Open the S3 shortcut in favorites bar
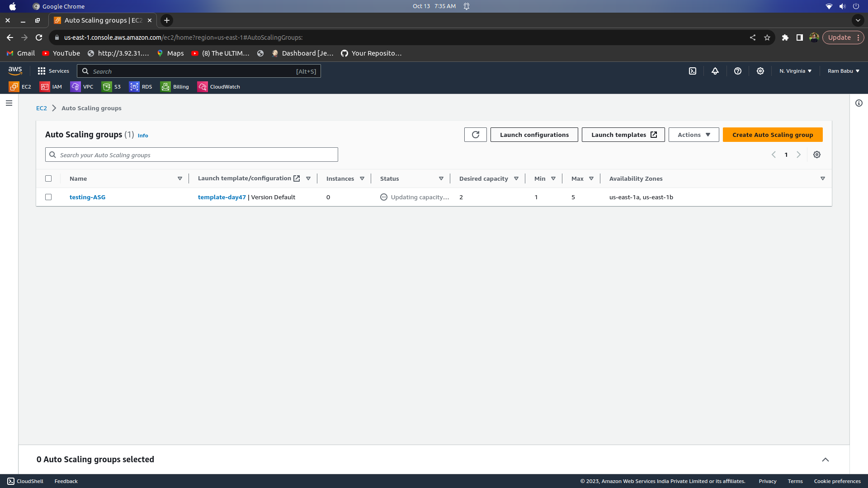This screenshot has width=868, height=488. [111, 87]
